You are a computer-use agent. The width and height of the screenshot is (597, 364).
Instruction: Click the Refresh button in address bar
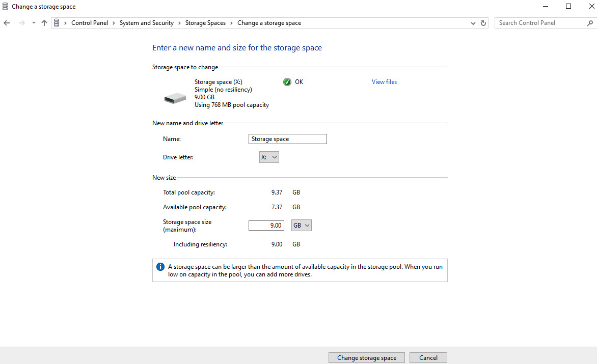coord(484,23)
